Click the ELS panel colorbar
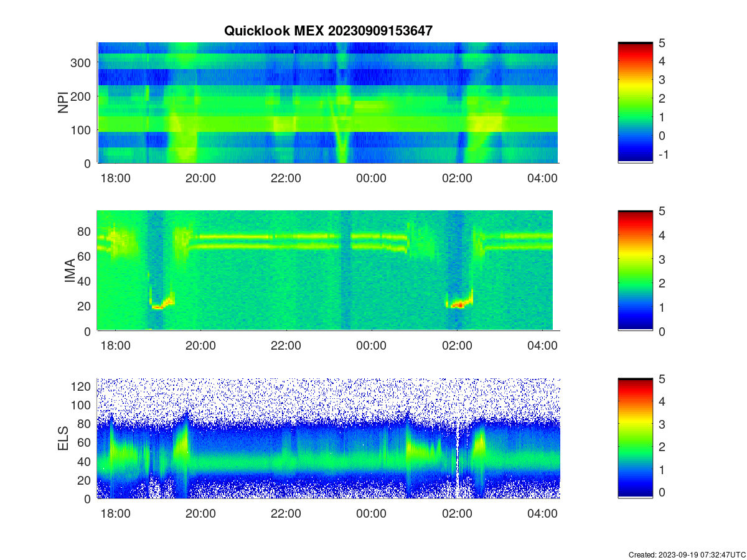 (636, 439)
